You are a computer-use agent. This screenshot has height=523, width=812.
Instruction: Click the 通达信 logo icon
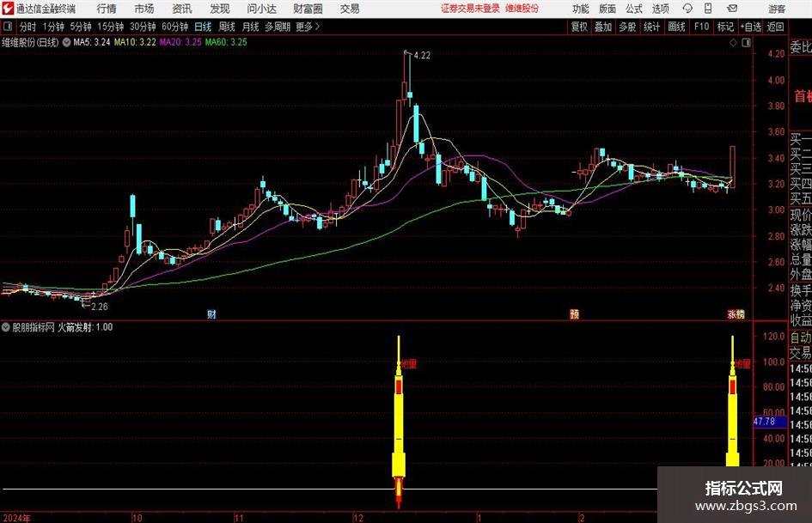click(x=8, y=9)
